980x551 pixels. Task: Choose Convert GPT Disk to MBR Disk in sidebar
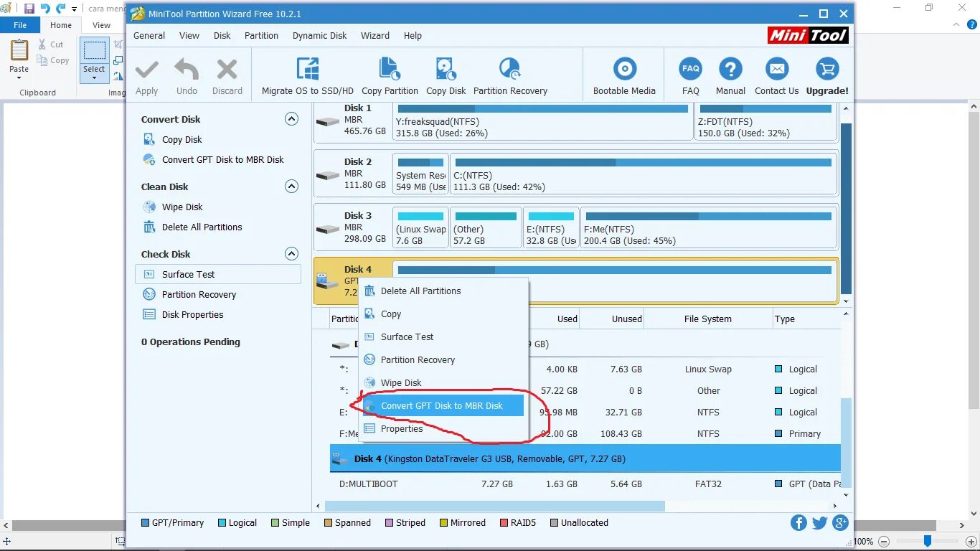pyautogui.click(x=222, y=160)
